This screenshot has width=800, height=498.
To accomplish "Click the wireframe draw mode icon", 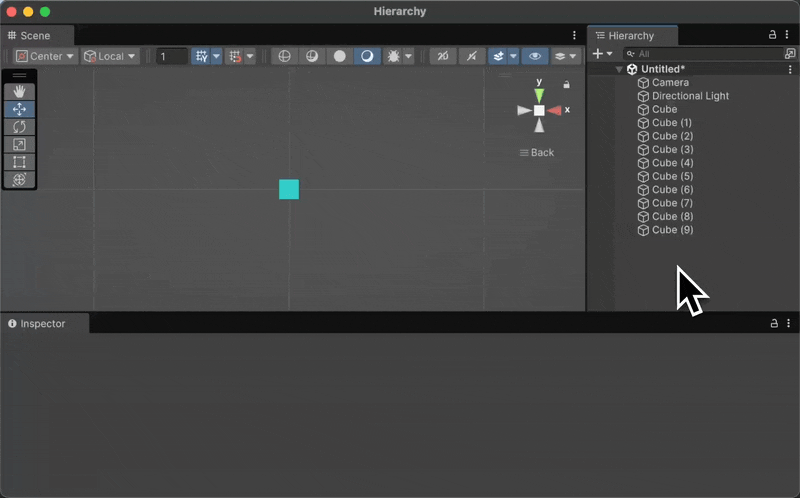I will click(285, 56).
